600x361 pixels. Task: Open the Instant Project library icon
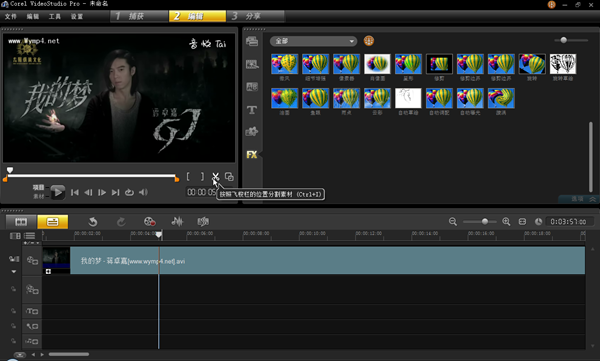252,64
